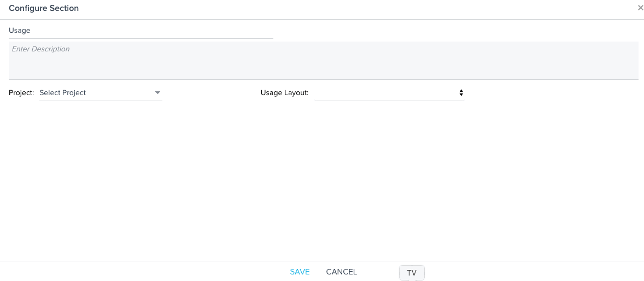Open the Select Project dropdown
This screenshot has height=281, width=644.
[x=101, y=93]
